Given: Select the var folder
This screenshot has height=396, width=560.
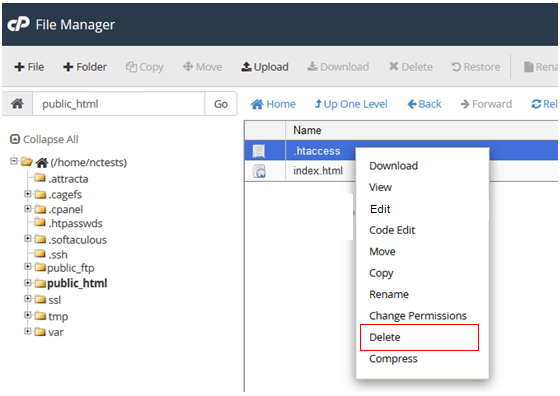Looking at the screenshot, I should (56, 332).
